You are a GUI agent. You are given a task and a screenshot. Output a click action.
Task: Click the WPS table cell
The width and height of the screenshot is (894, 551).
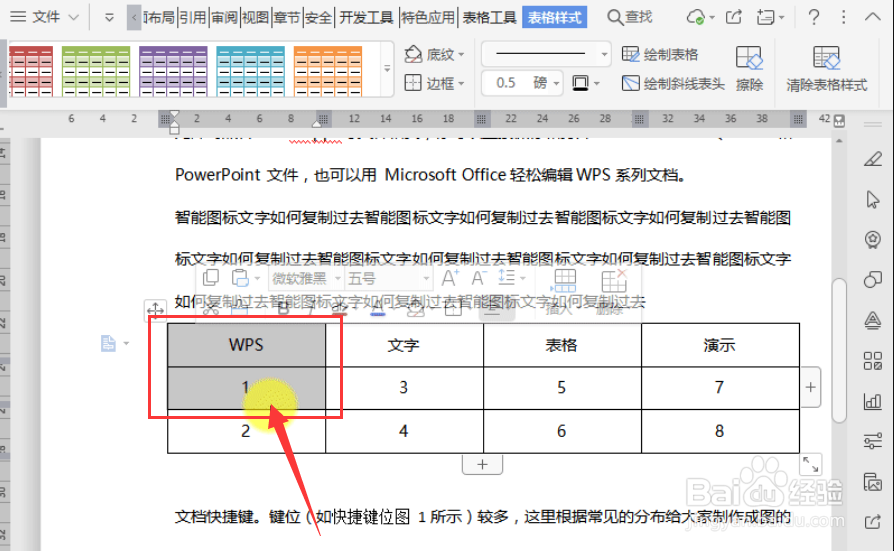click(x=246, y=345)
